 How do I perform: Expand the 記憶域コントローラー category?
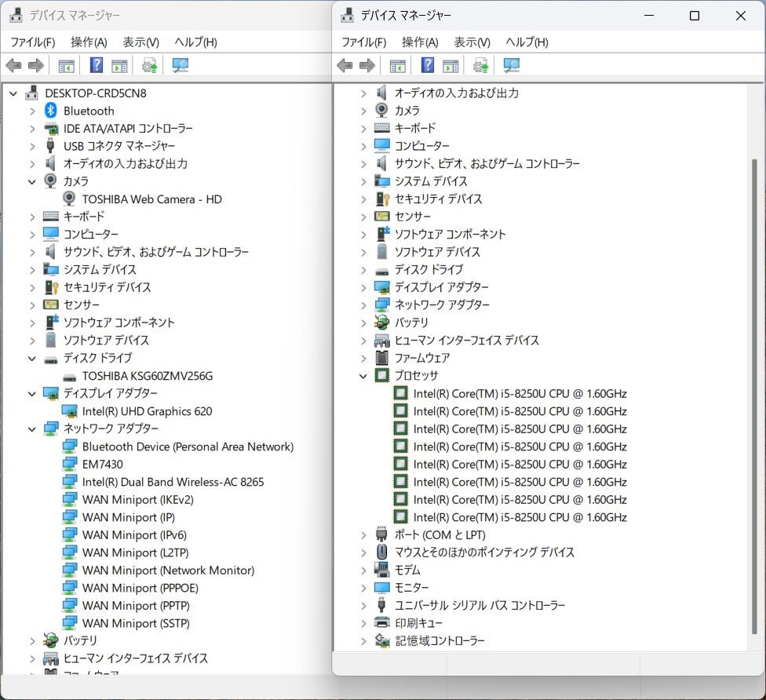click(x=363, y=641)
